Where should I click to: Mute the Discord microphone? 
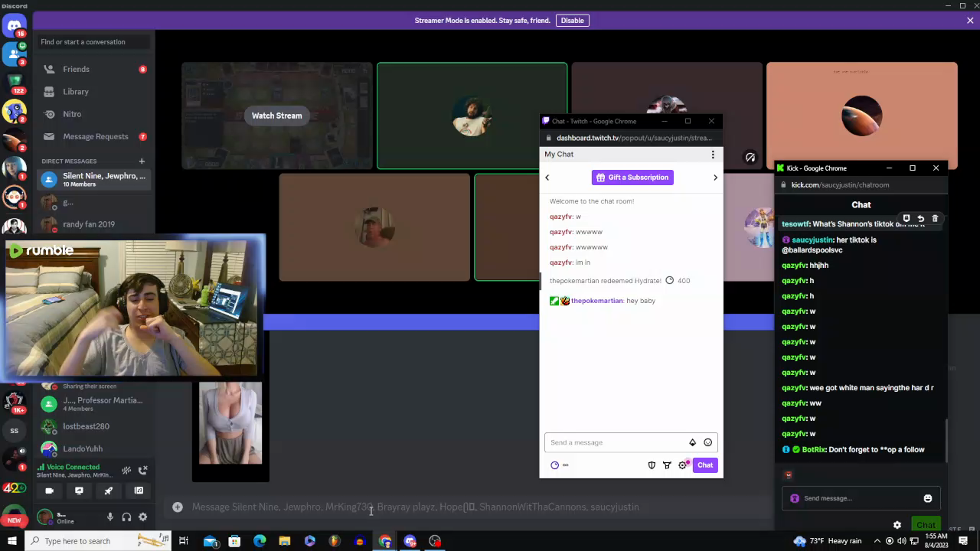[x=110, y=517]
